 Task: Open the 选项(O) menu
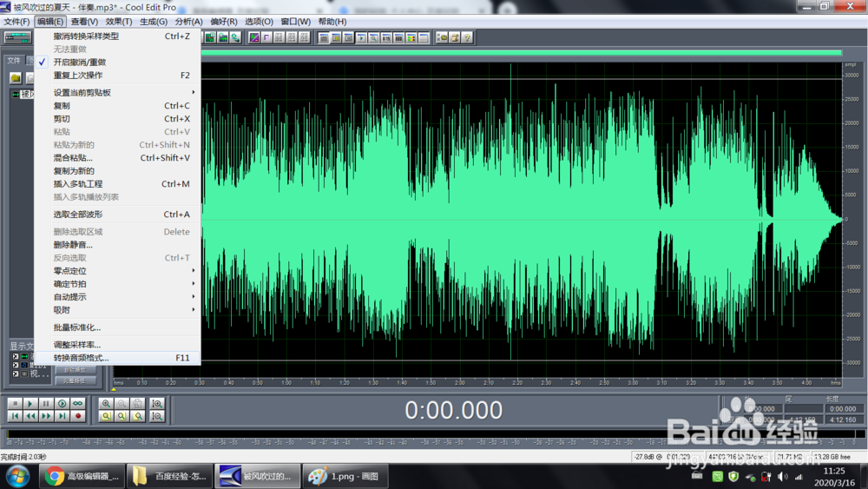click(259, 22)
